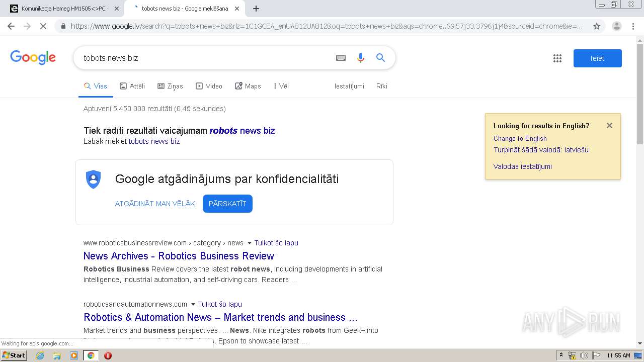The width and height of the screenshot is (644, 362).
Task: Show hidden tray icons arrow
Action: pyautogui.click(x=561, y=355)
